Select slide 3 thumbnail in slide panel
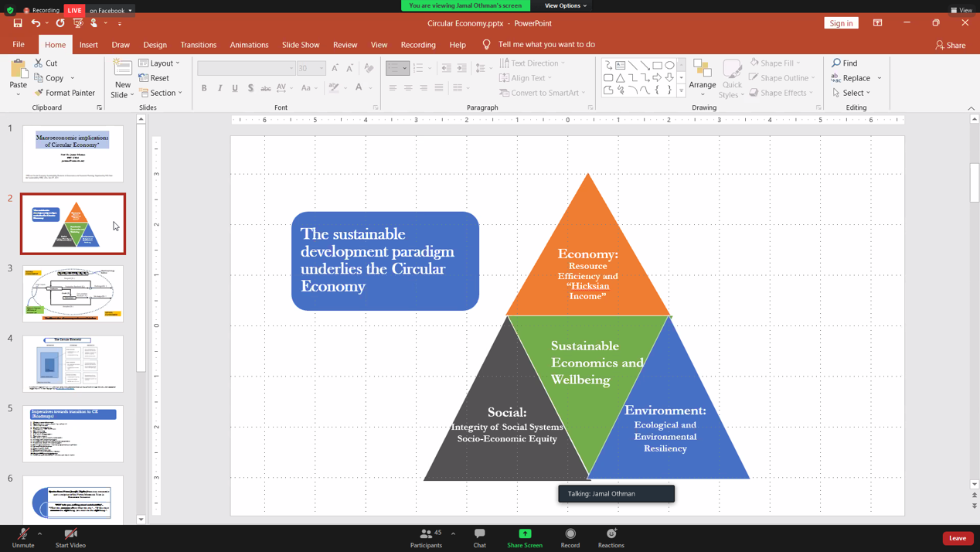Screen dimensions: 980x552 point(73,294)
